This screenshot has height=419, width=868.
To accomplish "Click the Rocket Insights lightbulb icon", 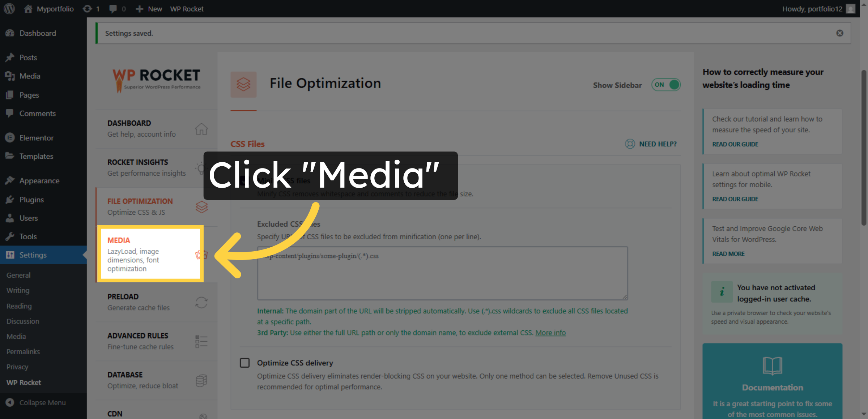I will (201, 167).
